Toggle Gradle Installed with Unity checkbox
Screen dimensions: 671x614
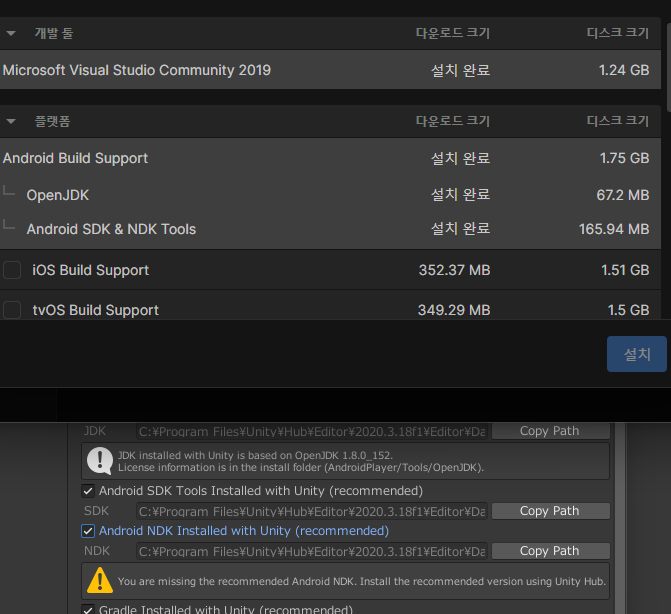(x=88, y=609)
